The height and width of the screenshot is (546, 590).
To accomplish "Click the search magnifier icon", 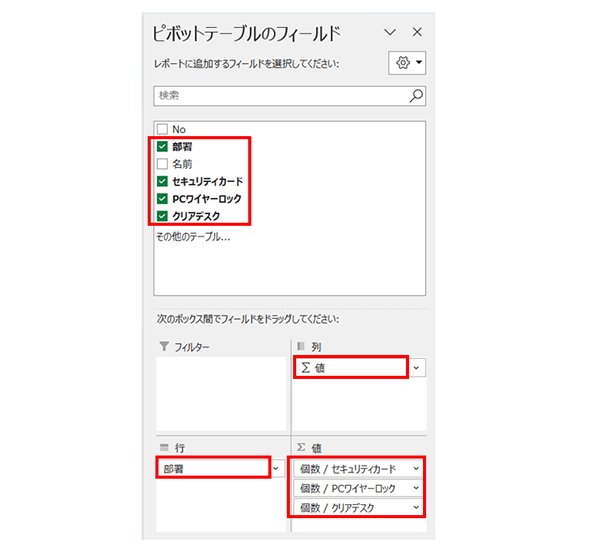I will (x=416, y=96).
